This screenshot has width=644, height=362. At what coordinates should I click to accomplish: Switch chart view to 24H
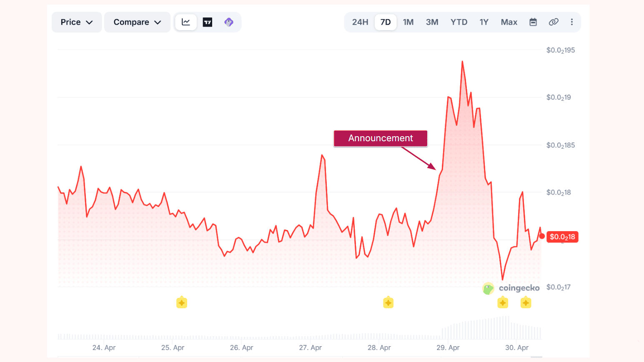point(360,22)
